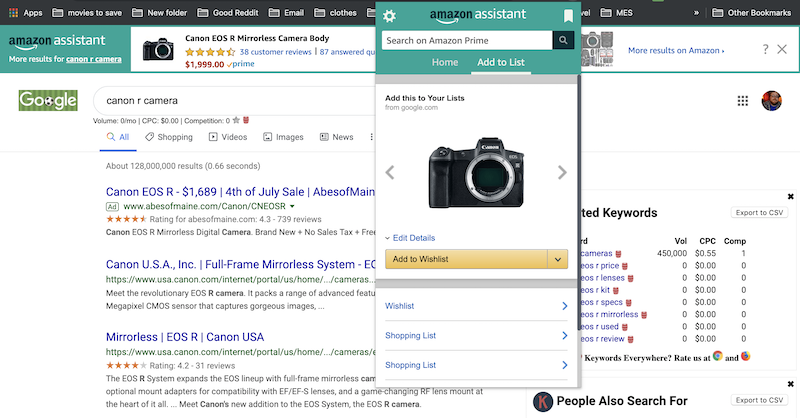The height and width of the screenshot is (418, 800).
Task: Switch to Home tab in Amazon Assistant
Action: coord(445,62)
